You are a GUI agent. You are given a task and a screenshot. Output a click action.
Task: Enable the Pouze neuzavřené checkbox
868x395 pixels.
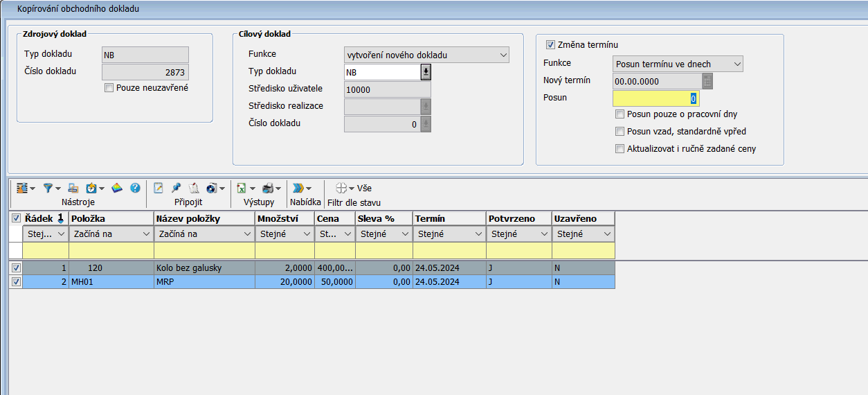pos(109,88)
